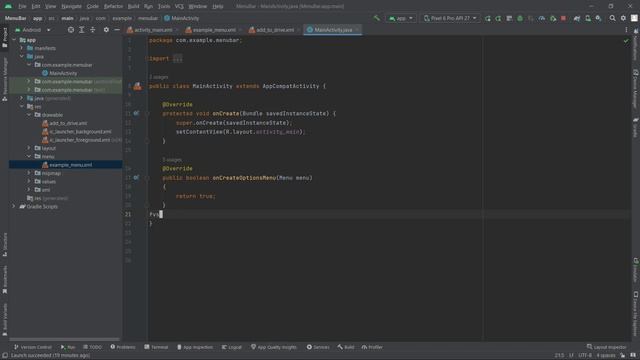Open IDE Settings gear in toolbar

(623, 18)
